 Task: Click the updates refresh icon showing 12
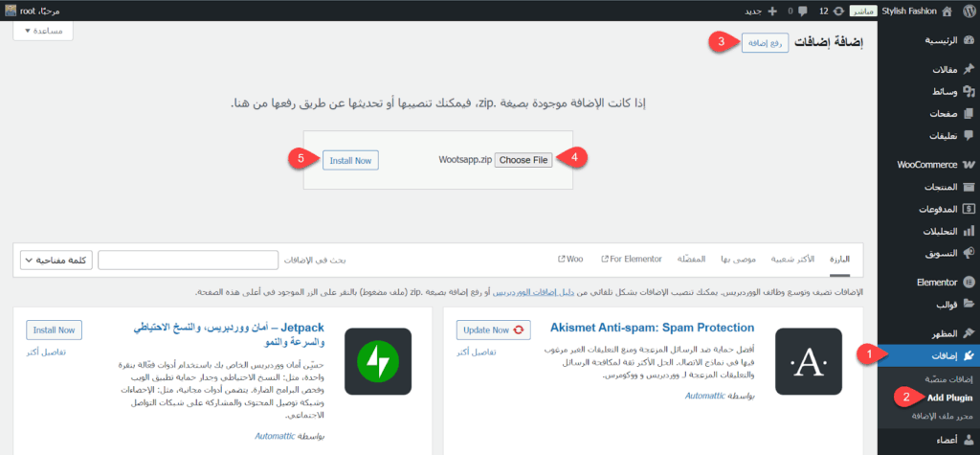[838, 11]
